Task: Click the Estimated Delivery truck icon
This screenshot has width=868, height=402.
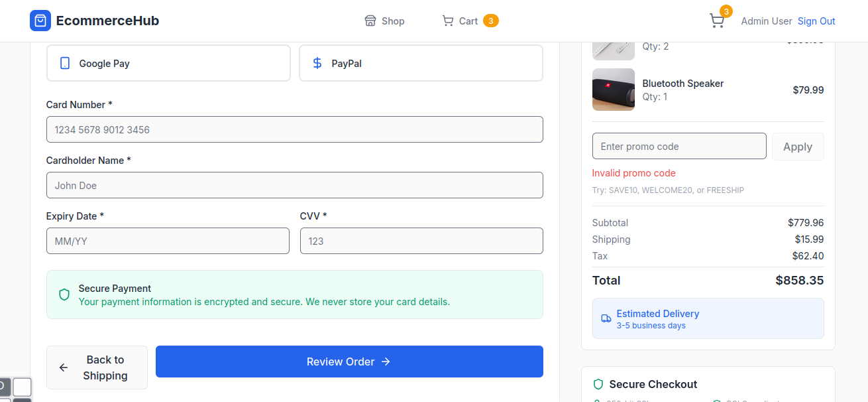Action: click(606, 318)
